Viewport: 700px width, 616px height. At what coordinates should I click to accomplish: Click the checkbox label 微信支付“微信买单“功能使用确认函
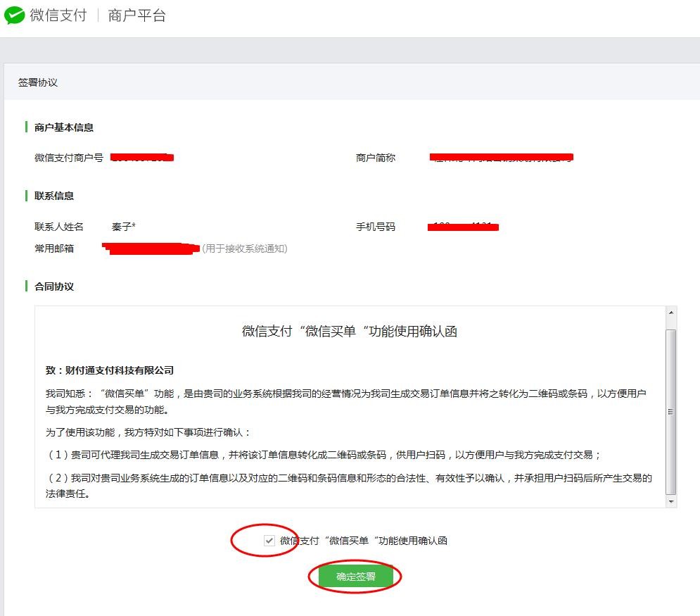(364, 541)
